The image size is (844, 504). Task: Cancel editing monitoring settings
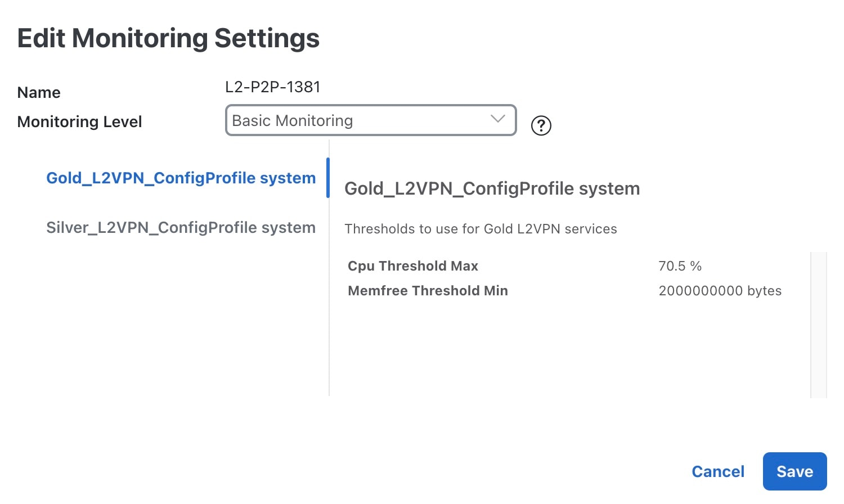[x=717, y=471]
